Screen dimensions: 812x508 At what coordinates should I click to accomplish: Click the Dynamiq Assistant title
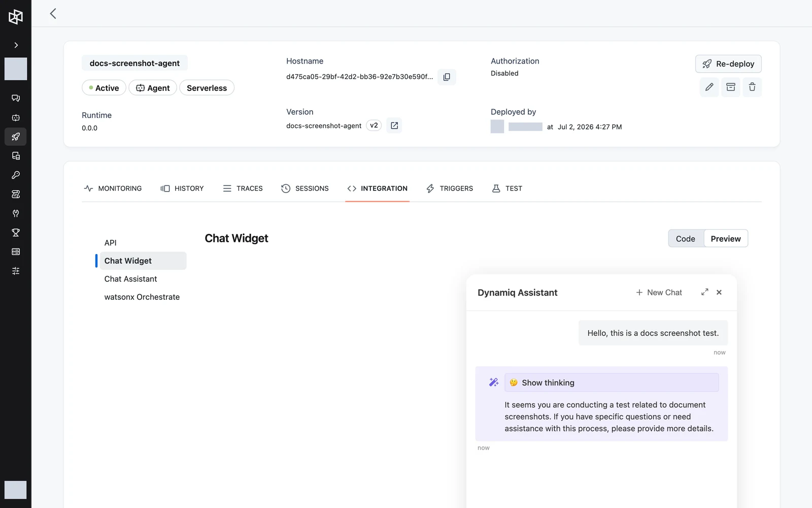tap(517, 293)
